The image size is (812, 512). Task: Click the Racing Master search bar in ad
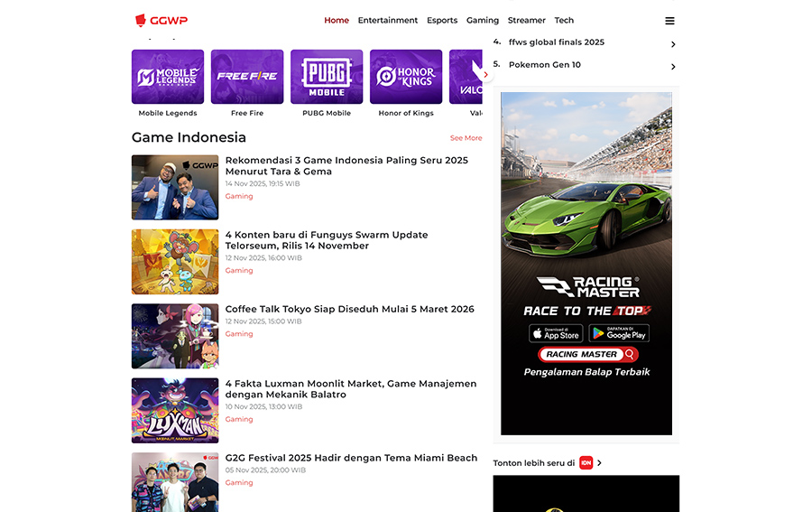tap(588, 355)
